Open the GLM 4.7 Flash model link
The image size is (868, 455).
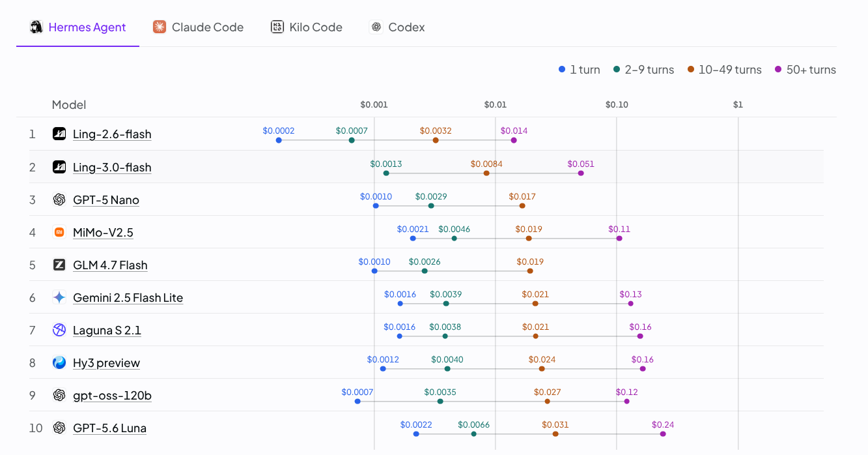click(110, 265)
